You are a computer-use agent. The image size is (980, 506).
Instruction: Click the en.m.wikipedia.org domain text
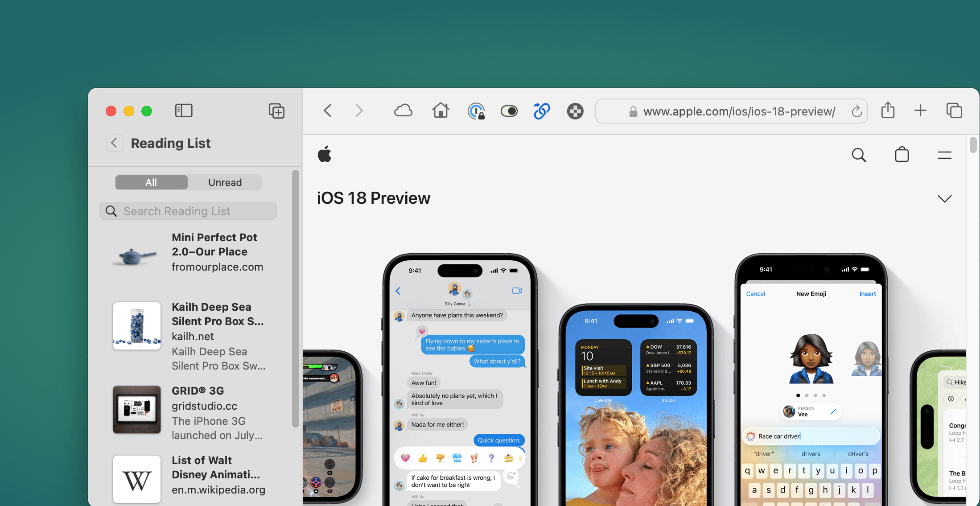[x=218, y=490]
